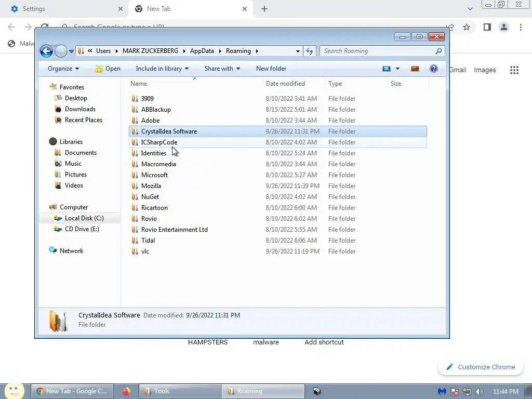
Task: Select the Favorites group in sidebar
Action: [72, 87]
